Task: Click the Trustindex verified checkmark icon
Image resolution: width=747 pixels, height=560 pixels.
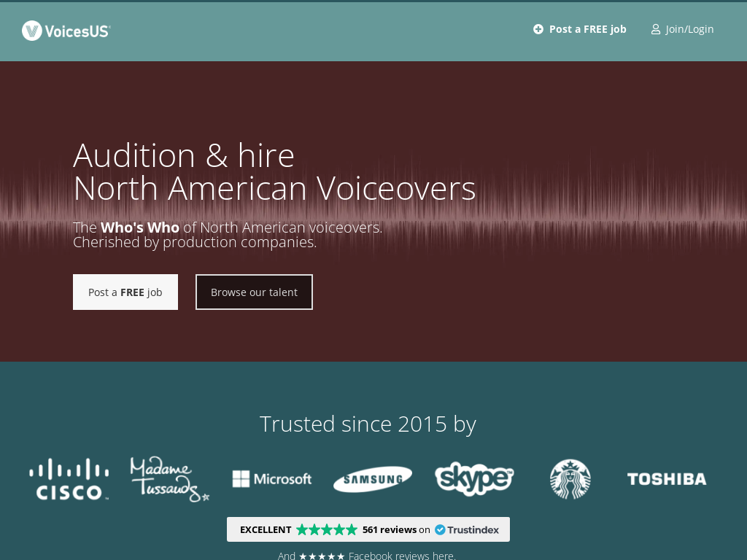Action: pos(440,529)
